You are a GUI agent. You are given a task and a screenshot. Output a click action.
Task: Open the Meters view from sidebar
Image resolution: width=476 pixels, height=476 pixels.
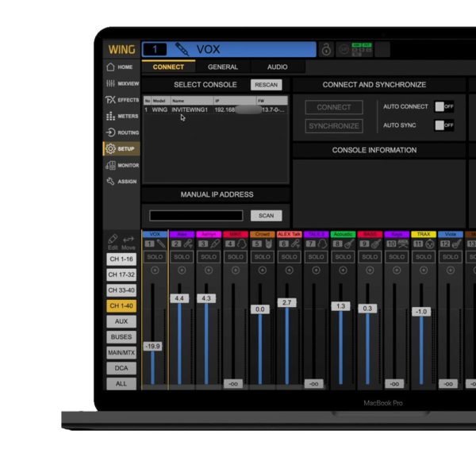point(122,117)
